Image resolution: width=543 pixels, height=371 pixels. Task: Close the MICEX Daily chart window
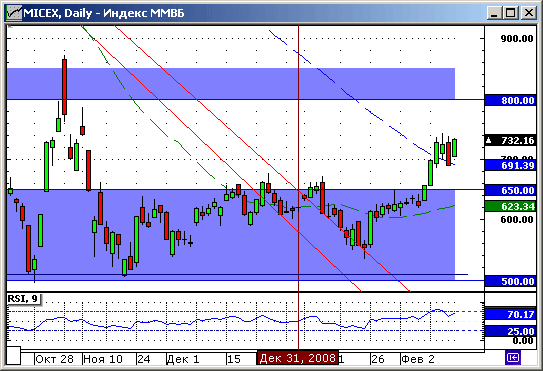528,13
